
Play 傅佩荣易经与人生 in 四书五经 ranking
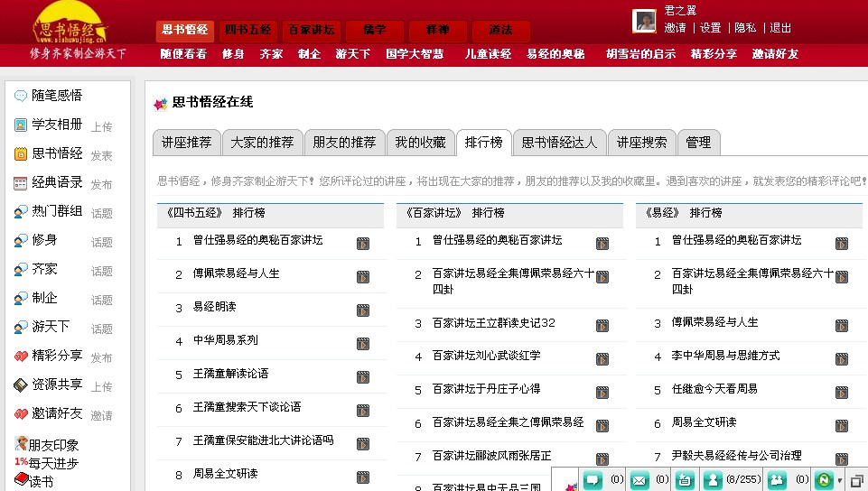pyautogui.click(x=363, y=277)
